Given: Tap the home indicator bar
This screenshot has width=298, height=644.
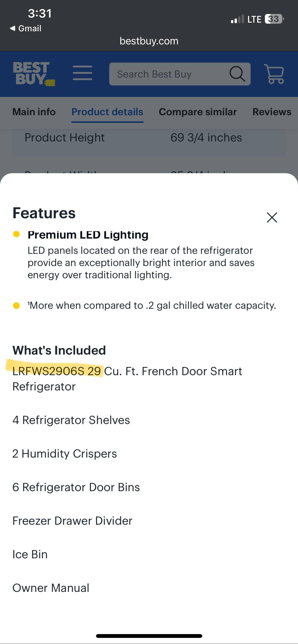Looking at the screenshot, I should tap(149, 636).
